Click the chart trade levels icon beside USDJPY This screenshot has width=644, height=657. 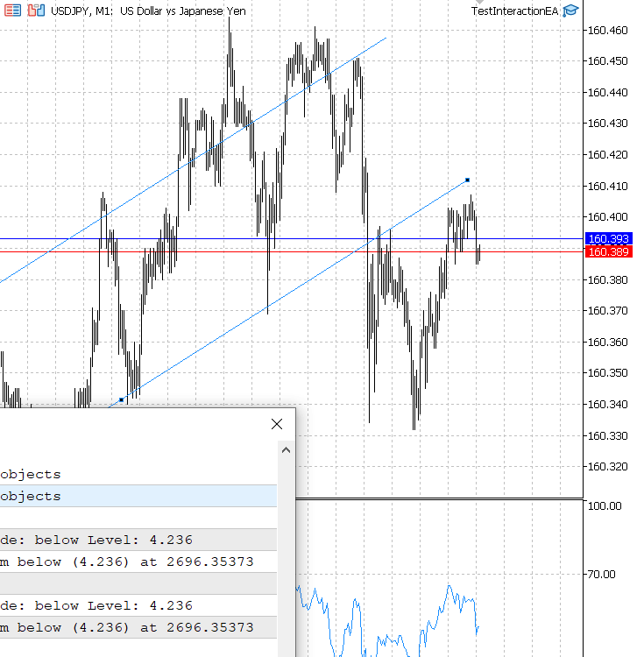coord(36,11)
